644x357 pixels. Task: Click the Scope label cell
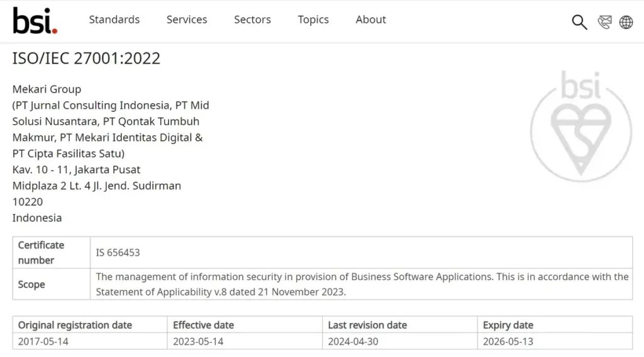(x=52, y=284)
